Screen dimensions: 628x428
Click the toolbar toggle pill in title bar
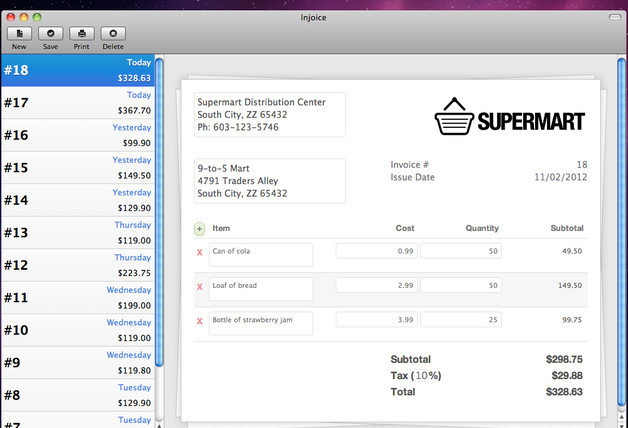613,17
